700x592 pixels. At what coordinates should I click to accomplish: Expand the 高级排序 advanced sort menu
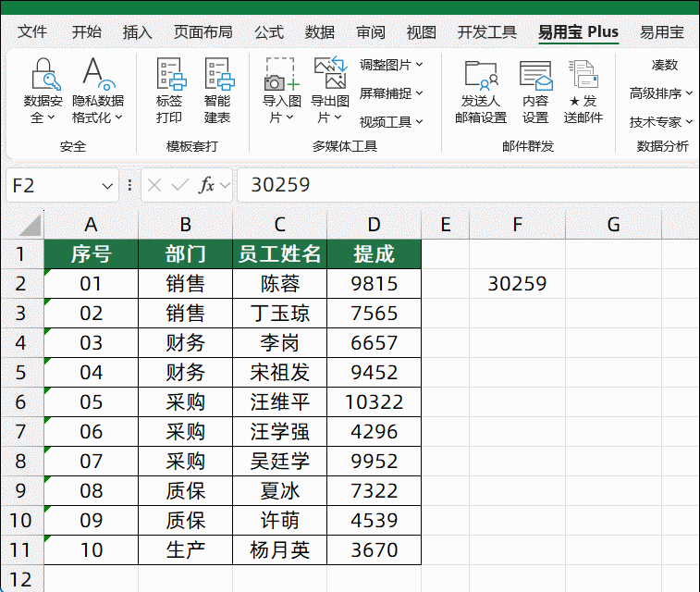point(660,93)
